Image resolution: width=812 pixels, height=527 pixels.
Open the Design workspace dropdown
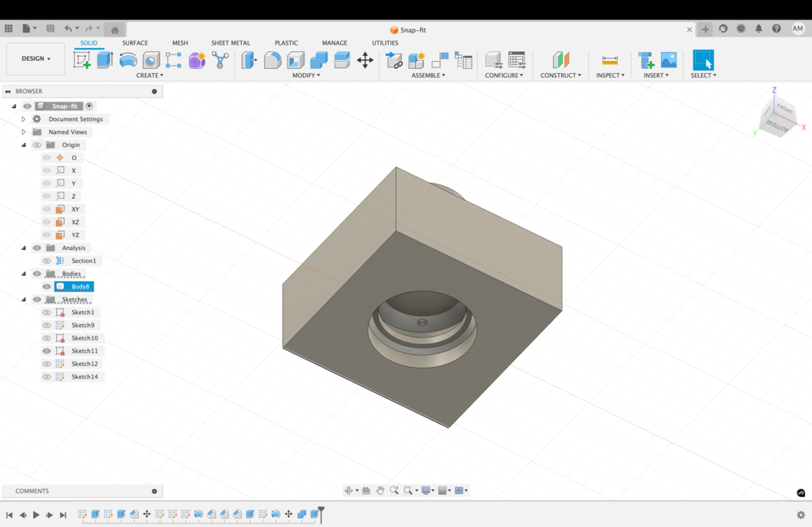pyautogui.click(x=36, y=58)
